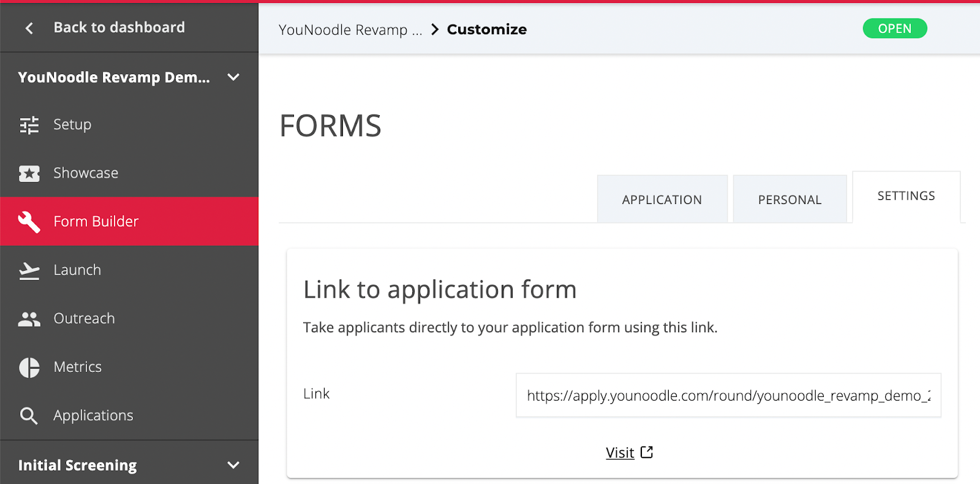Image resolution: width=980 pixels, height=484 pixels.
Task: Switch to the APPLICATION tab
Action: coord(662,199)
